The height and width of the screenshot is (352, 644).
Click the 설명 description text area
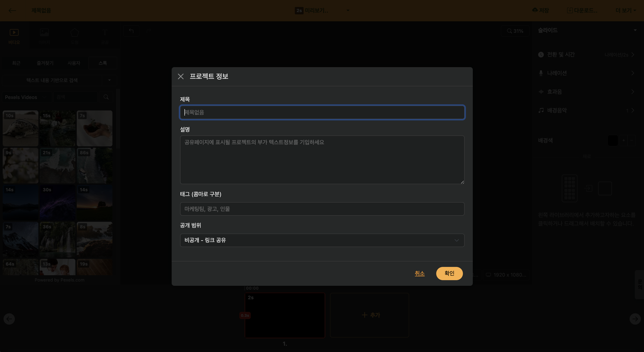click(322, 160)
